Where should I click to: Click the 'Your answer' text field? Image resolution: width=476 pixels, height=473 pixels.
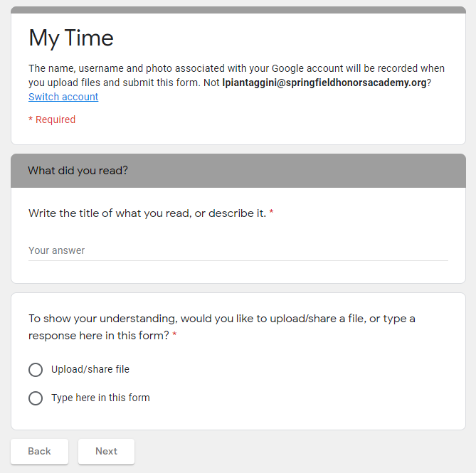(238, 250)
